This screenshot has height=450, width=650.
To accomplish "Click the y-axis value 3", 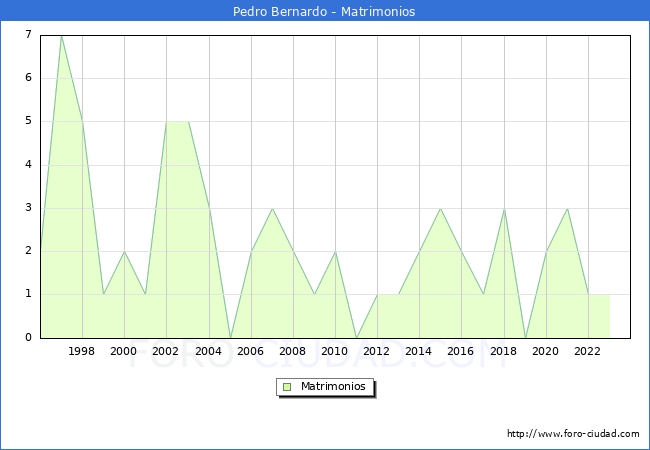I will 28,208.
